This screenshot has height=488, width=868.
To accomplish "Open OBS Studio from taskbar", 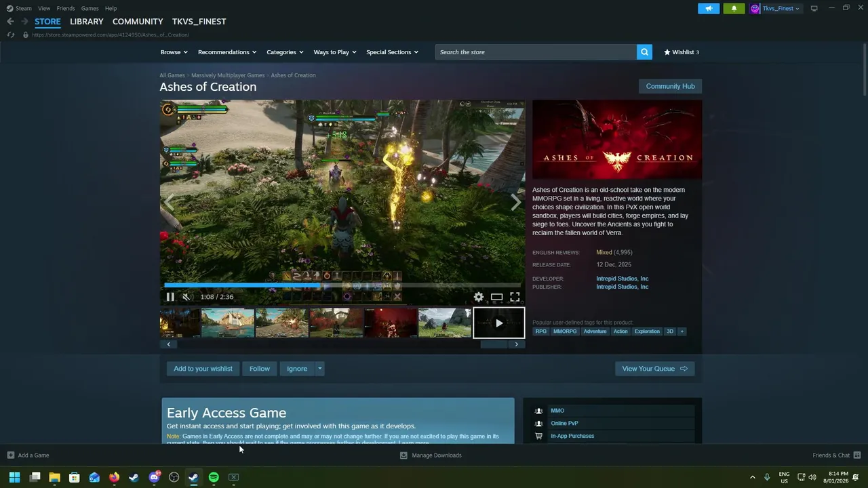I will [x=174, y=477].
